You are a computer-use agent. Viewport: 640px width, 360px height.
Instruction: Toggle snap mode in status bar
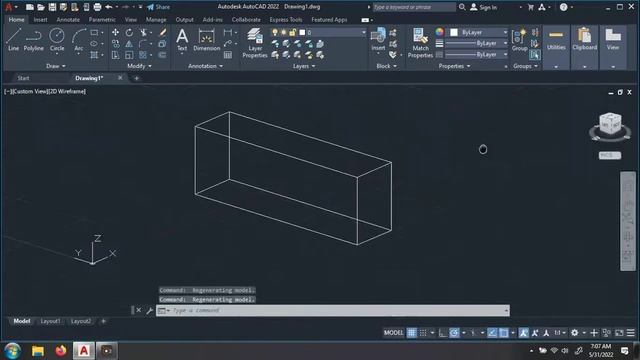pos(423,333)
